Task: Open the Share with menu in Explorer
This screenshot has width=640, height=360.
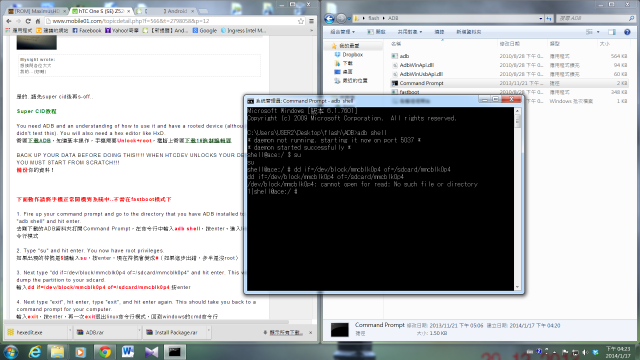Action: coord(410,32)
